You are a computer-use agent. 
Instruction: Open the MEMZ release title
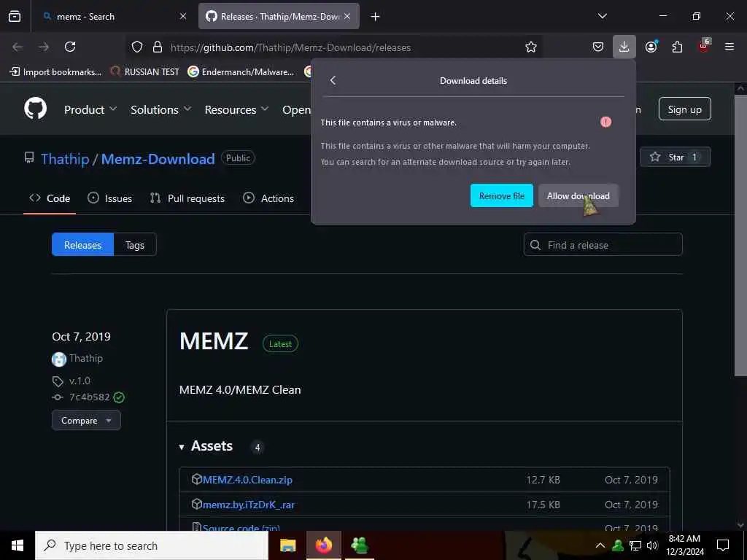click(x=214, y=341)
